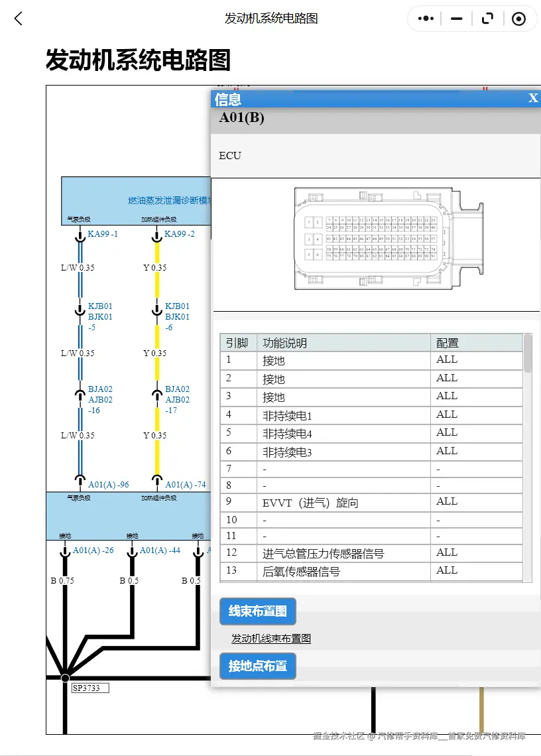Select pin 9 row EVVT(进气)旋向
541x756 pixels.
(x=371, y=503)
